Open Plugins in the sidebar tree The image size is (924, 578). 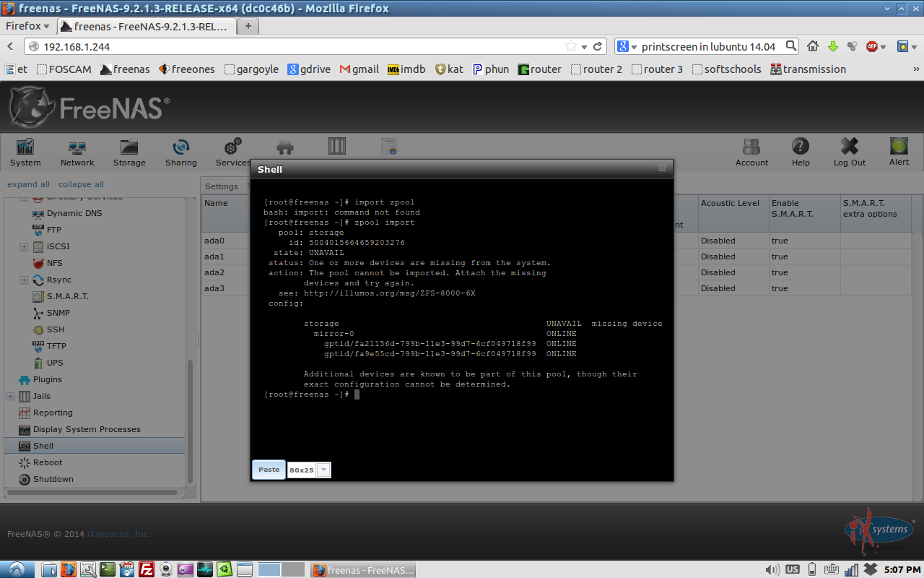pos(48,379)
